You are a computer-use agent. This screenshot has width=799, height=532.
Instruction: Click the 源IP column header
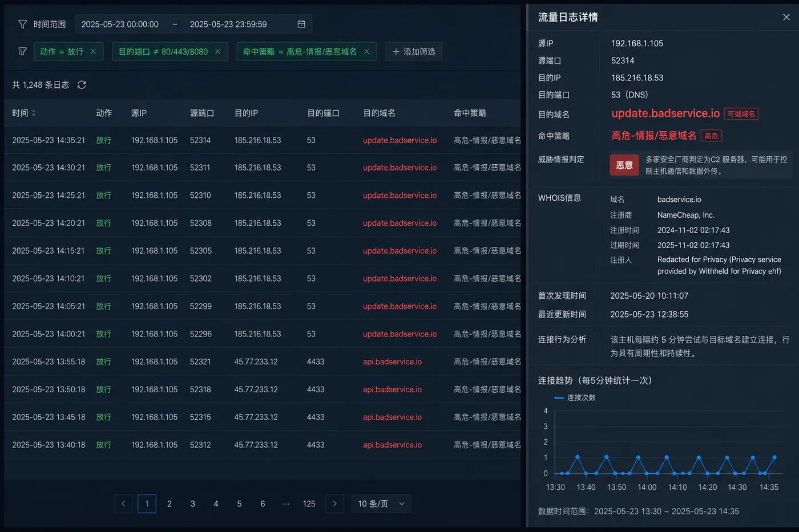coord(139,113)
